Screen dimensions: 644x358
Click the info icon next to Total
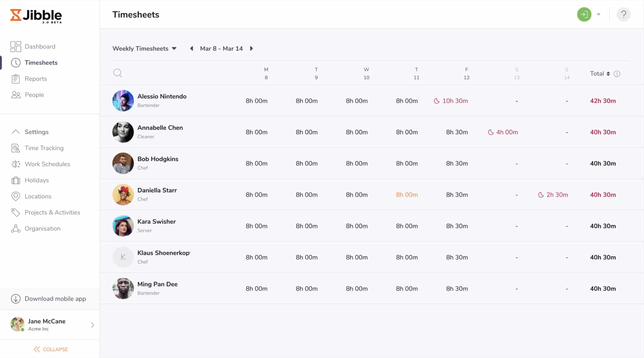tap(617, 74)
